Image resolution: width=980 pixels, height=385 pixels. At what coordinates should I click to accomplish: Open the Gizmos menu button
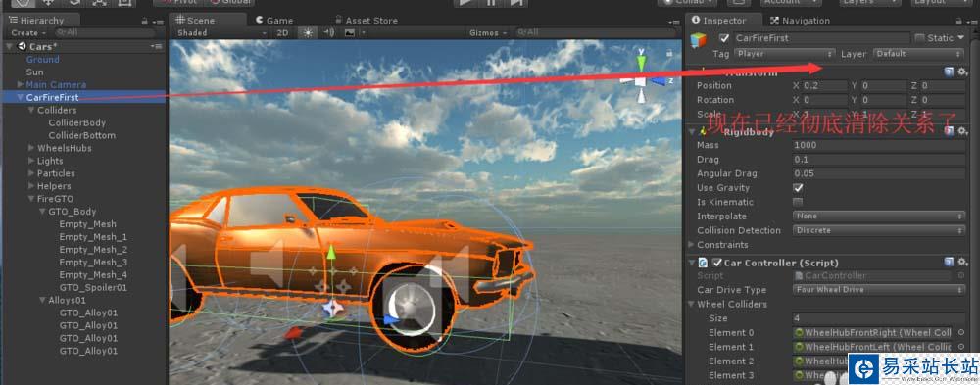click(x=487, y=33)
